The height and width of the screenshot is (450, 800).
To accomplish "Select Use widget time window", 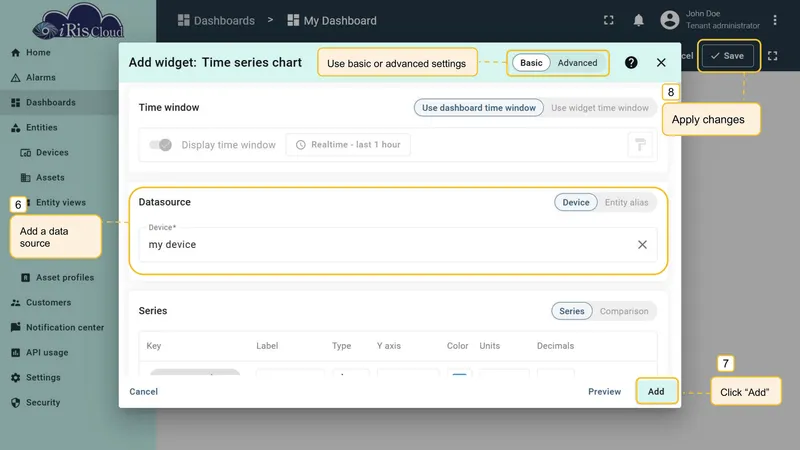I will (599, 108).
